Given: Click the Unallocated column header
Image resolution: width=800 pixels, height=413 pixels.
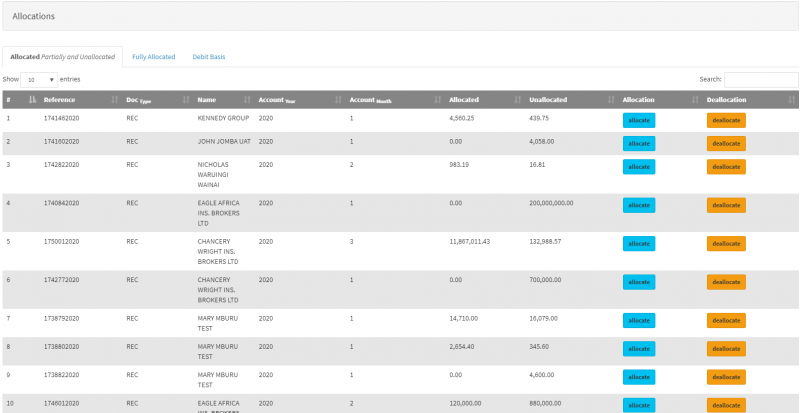Looking at the screenshot, I should pyautogui.click(x=548, y=100).
